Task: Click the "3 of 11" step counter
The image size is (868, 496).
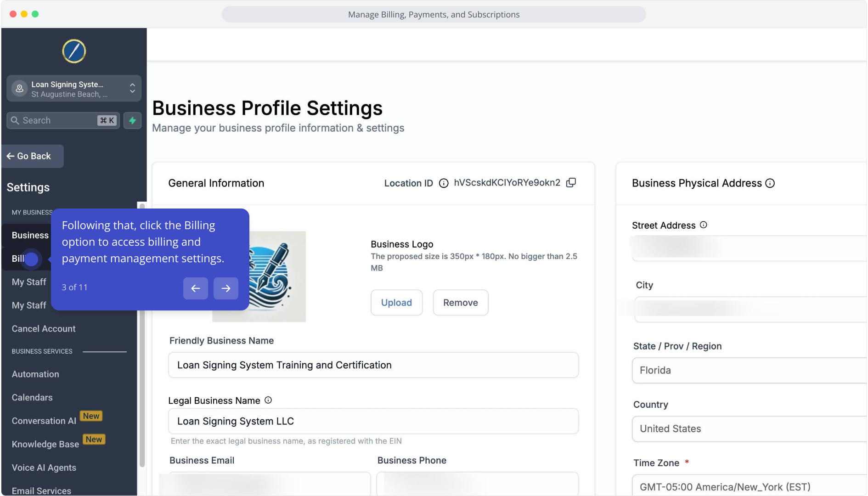Action: [x=74, y=287]
